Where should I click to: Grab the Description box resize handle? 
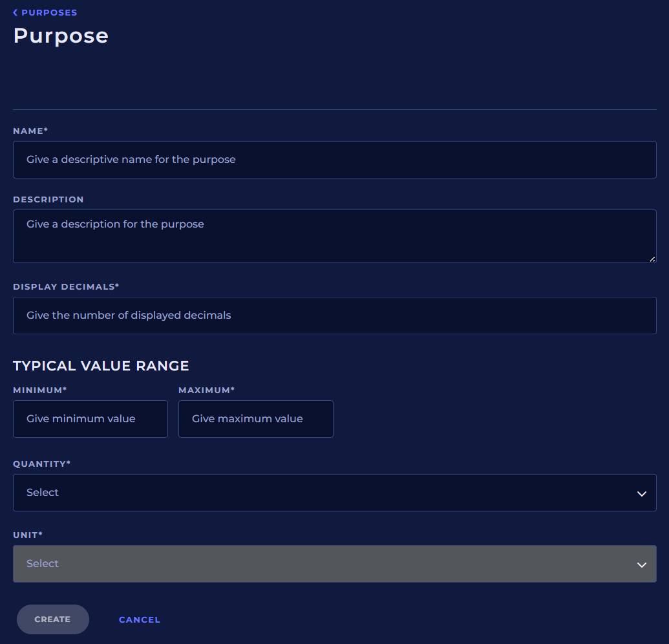coord(652,259)
